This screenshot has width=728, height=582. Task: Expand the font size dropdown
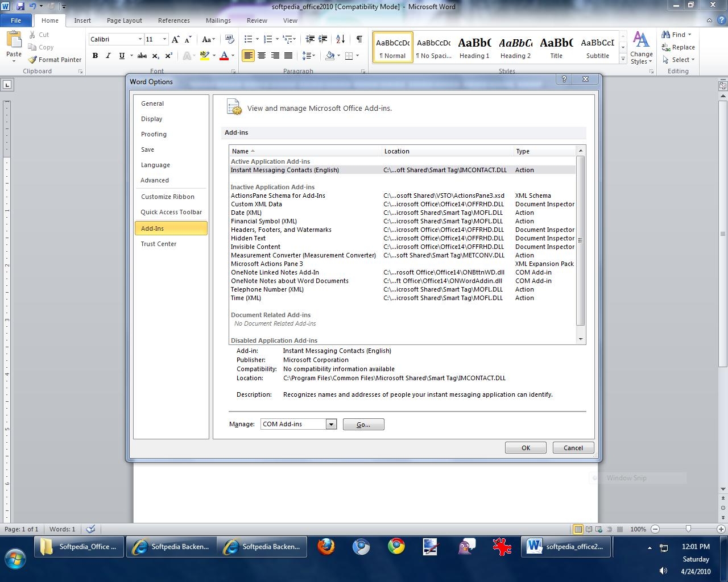[x=165, y=39]
